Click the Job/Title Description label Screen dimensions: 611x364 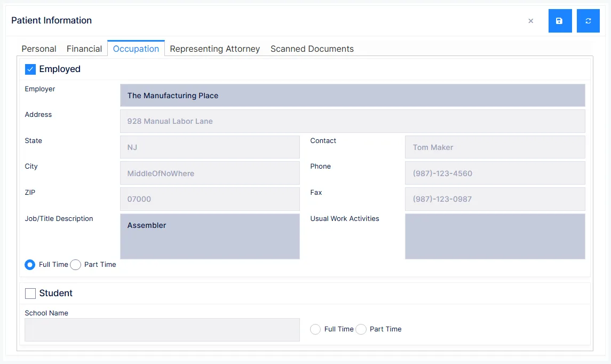pos(59,219)
